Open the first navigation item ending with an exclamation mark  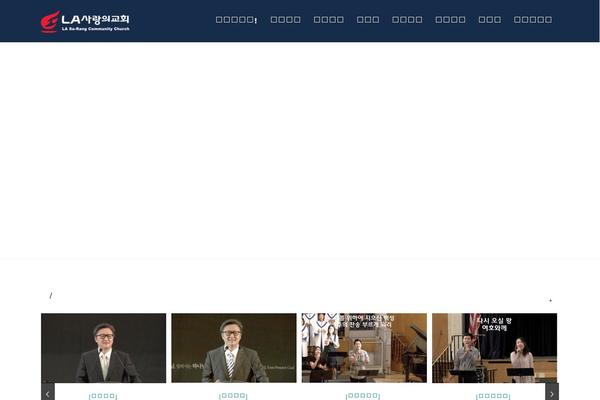pos(236,20)
